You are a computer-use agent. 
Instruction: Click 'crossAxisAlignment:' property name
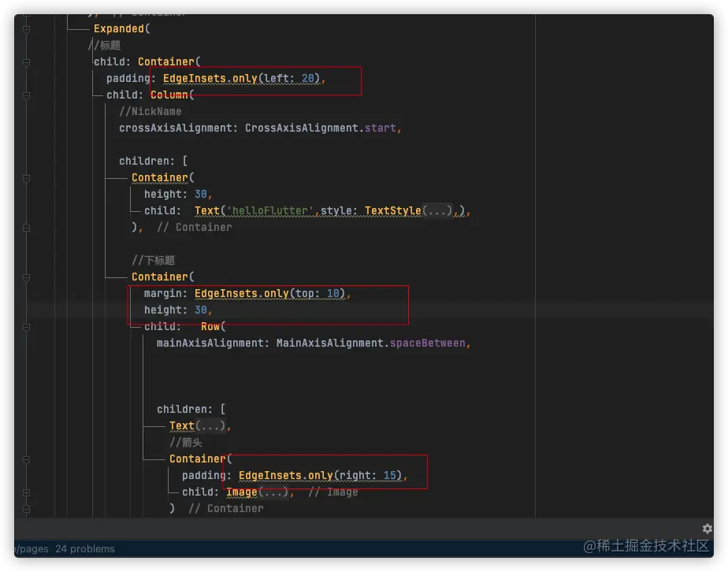[178, 128]
